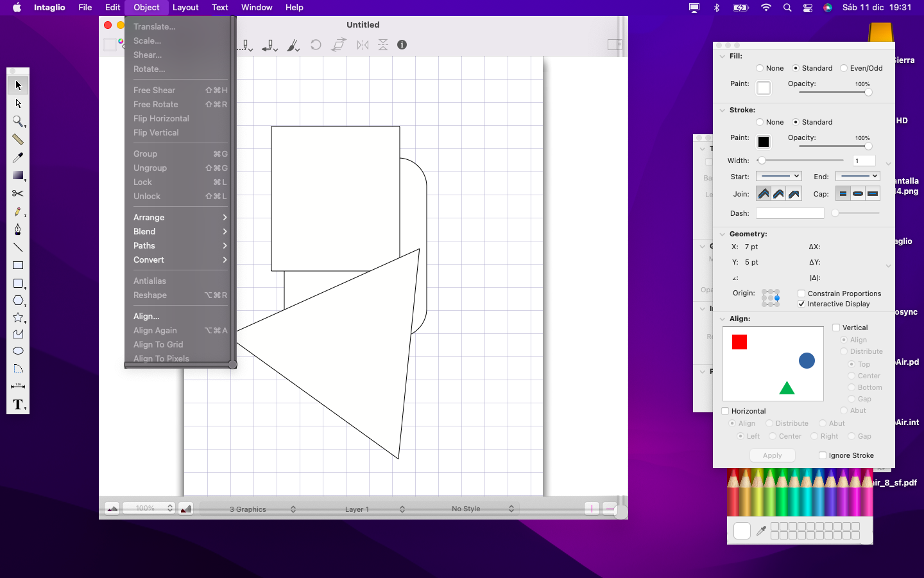Screen dimensions: 924x578
Task: Click the Info icon in the toolbar
Action: (x=402, y=45)
